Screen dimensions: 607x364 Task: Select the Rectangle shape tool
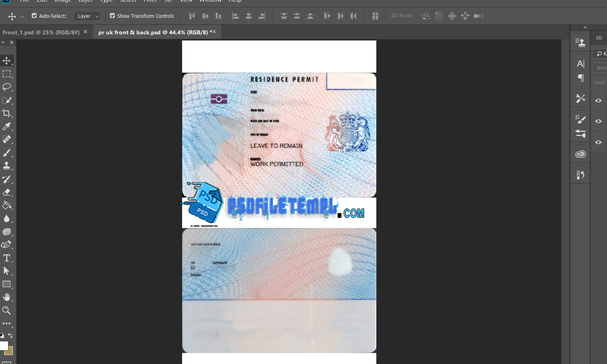[7, 284]
